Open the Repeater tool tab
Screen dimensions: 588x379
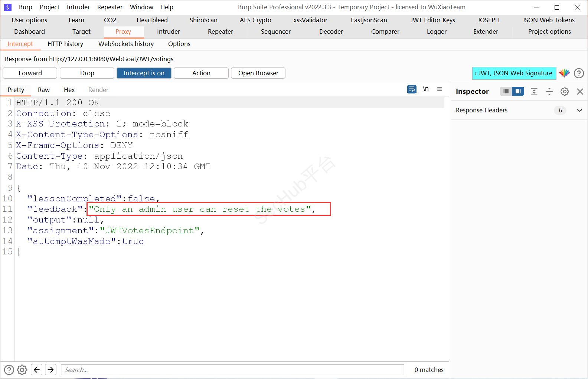[220, 32]
